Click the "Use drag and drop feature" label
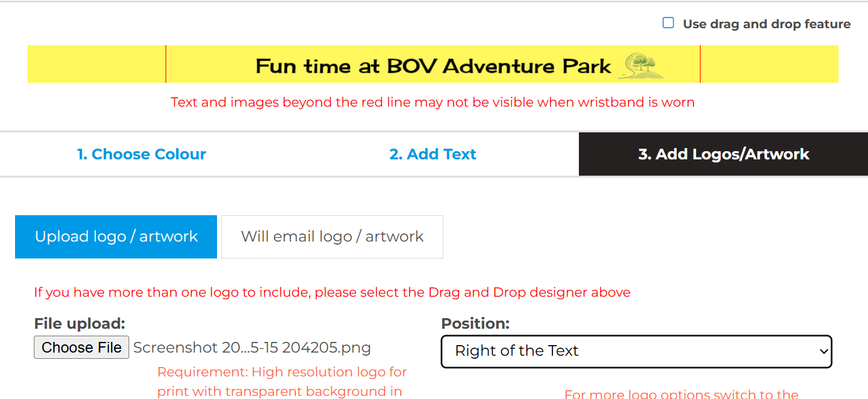Screen dimensions: 868x399 point(766,24)
